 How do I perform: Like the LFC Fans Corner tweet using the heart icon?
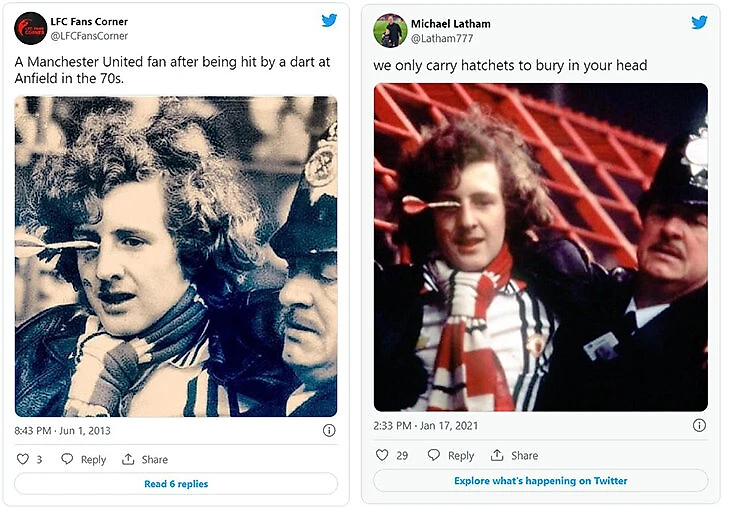(24, 459)
